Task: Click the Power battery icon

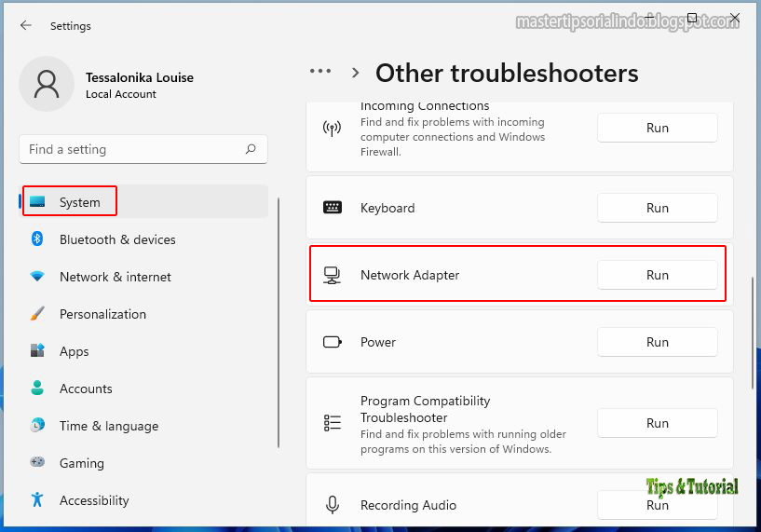Action: (x=333, y=342)
